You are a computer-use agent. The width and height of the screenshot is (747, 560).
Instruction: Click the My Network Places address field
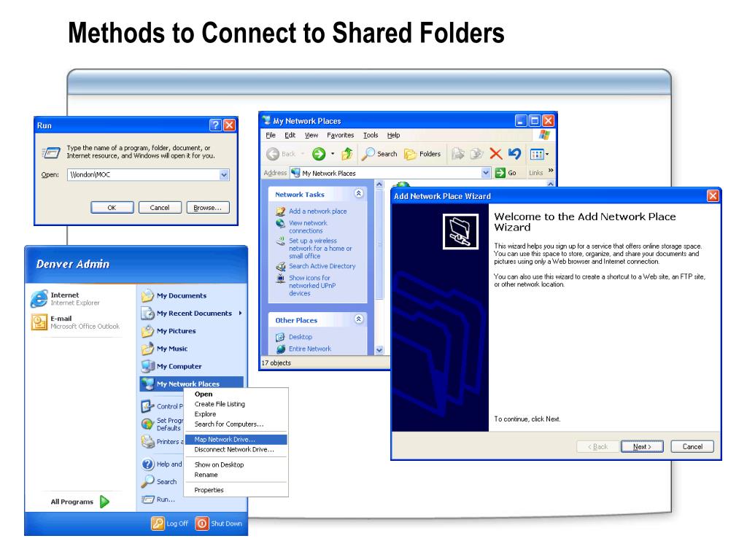point(386,173)
